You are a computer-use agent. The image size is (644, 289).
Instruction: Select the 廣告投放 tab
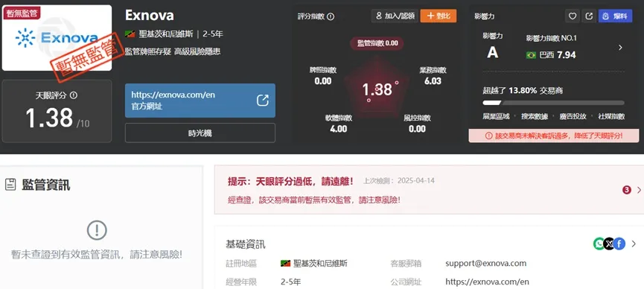573,116
